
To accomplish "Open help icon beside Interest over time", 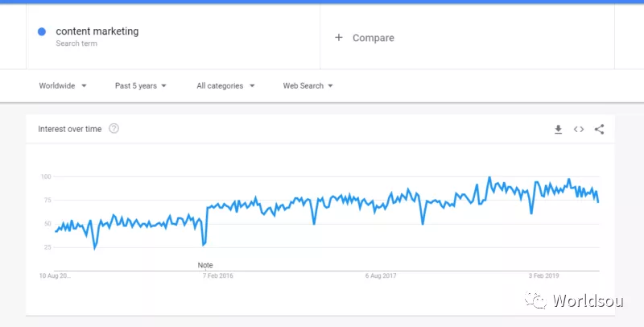I will 114,129.
